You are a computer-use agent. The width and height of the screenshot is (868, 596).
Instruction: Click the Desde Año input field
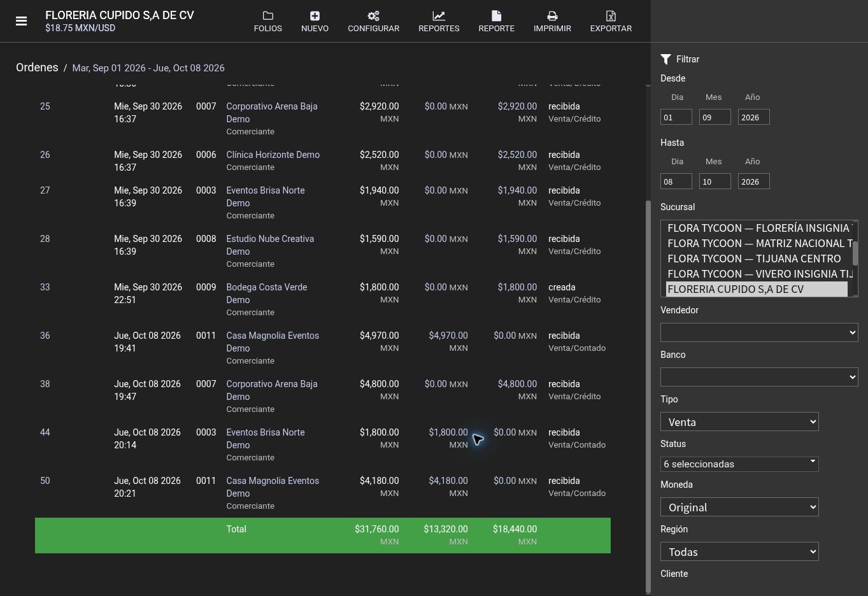[754, 117]
